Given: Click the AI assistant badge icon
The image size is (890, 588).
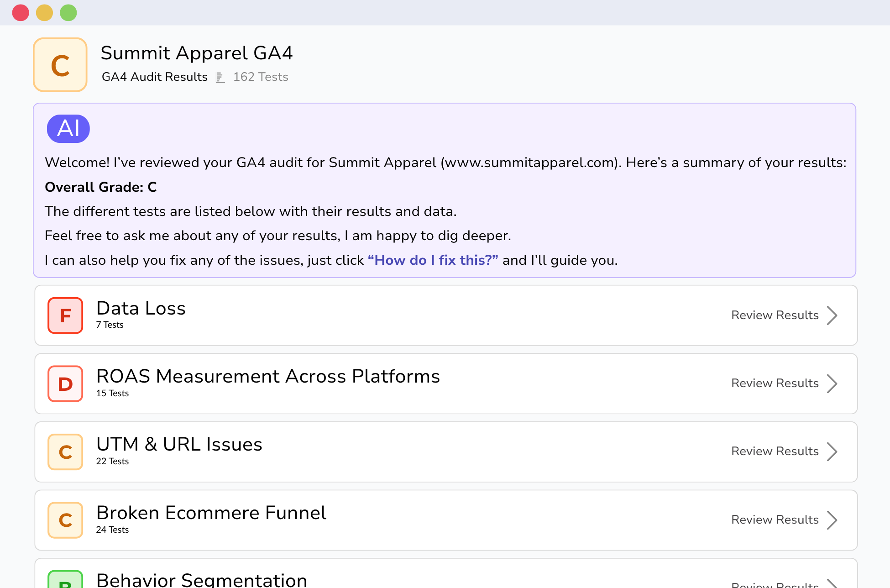Looking at the screenshot, I should (68, 128).
